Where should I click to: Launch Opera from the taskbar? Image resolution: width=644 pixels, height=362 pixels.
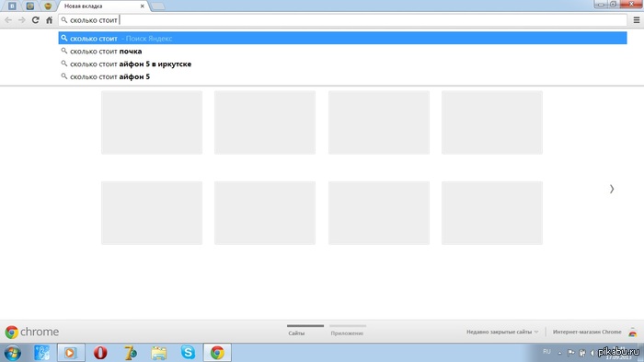tap(100, 353)
